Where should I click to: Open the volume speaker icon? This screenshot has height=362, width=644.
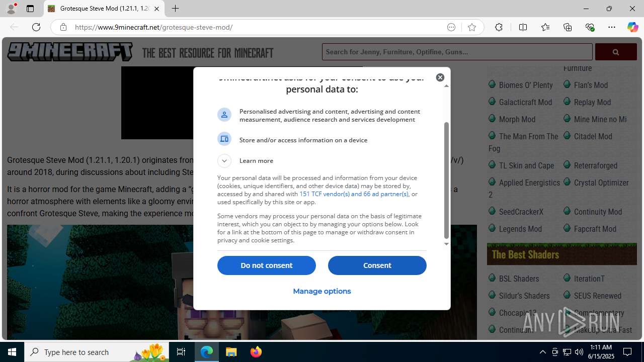579,352
